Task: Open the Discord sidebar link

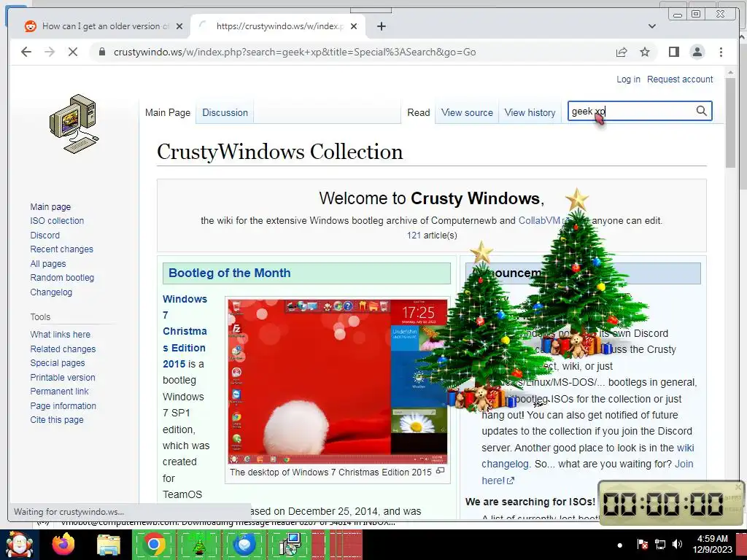Action: [44, 236]
